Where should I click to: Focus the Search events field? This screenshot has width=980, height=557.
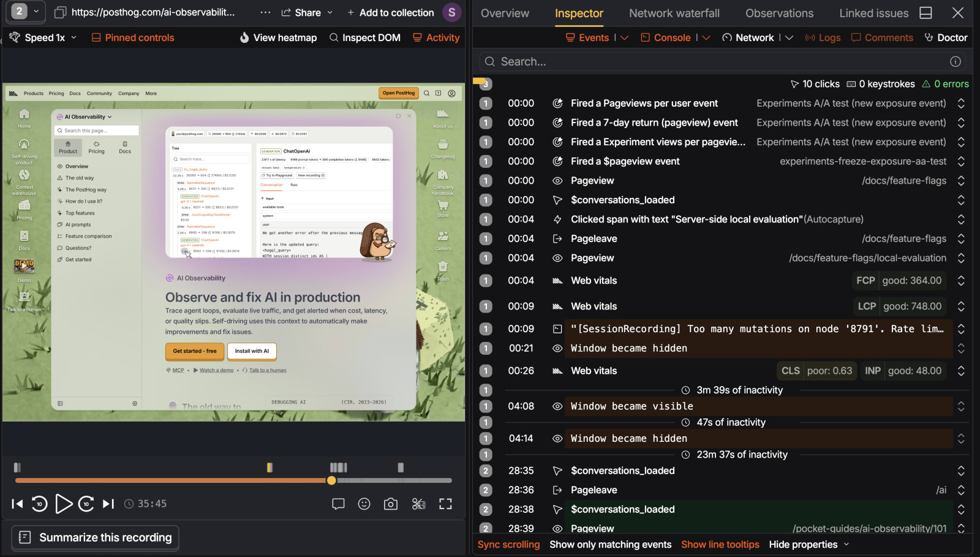(723, 61)
